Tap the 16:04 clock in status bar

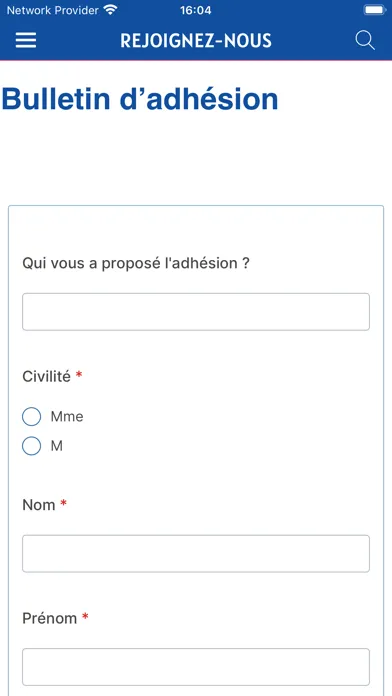click(196, 10)
